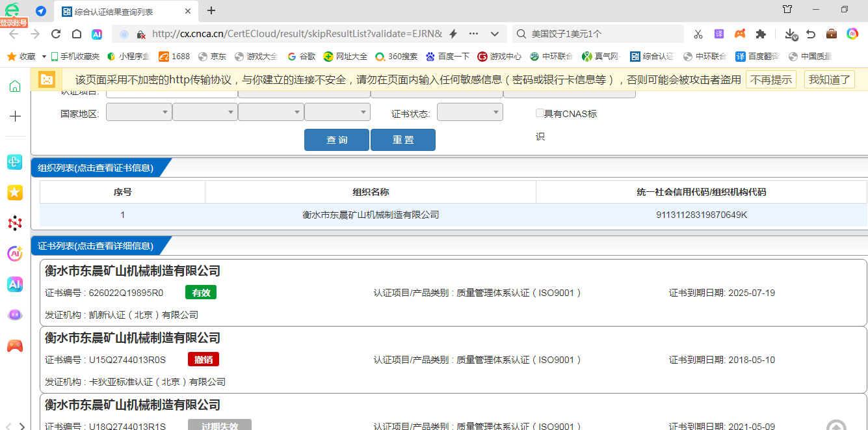Screen dimensions: 868x430
Task: Open the 手机收藏夹 bookmark
Action: pyautogui.click(x=75, y=57)
